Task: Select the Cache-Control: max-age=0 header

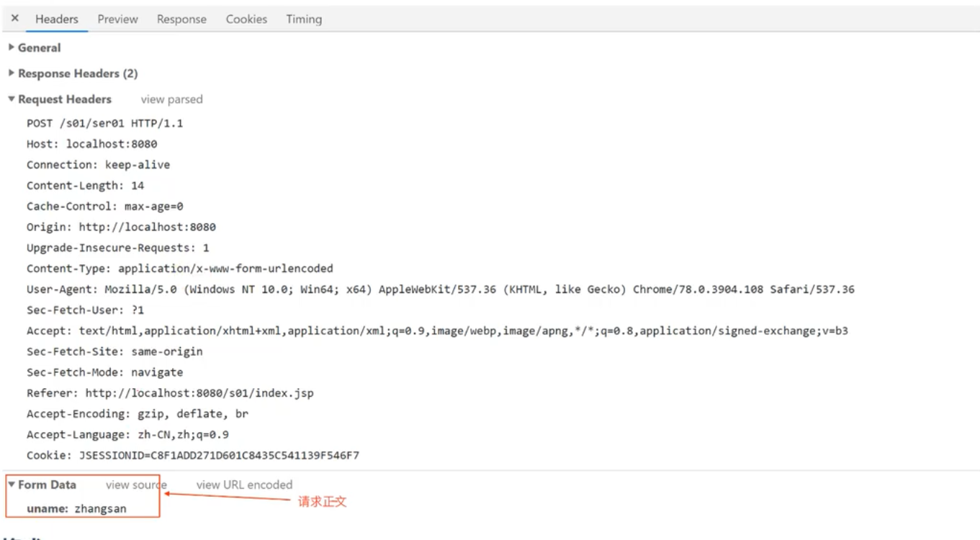Action: pos(105,207)
